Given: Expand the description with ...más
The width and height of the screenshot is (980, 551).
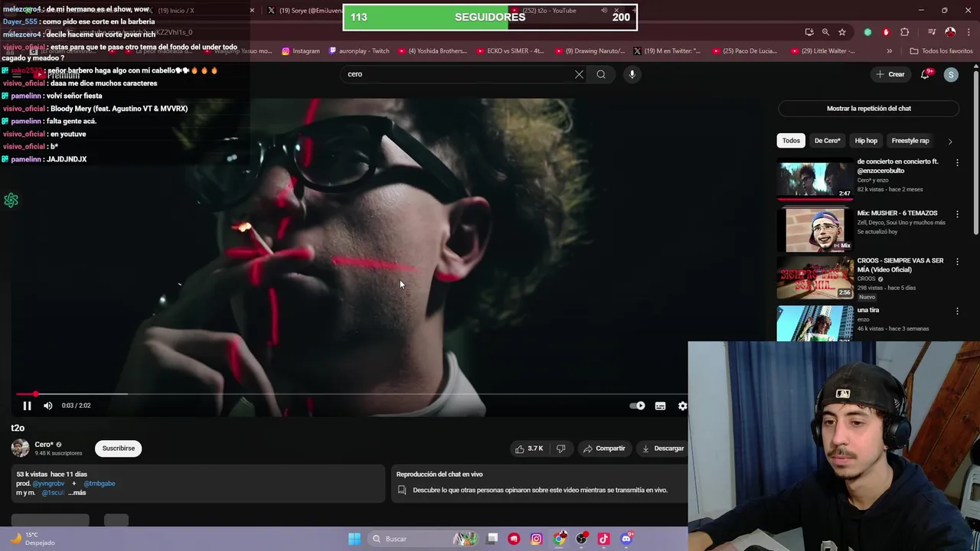Looking at the screenshot, I should pyautogui.click(x=77, y=493).
